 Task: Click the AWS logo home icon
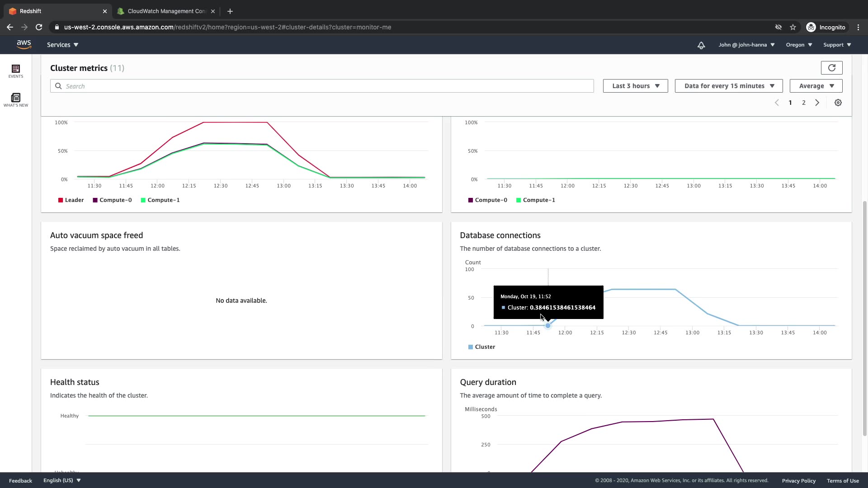[x=24, y=45]
